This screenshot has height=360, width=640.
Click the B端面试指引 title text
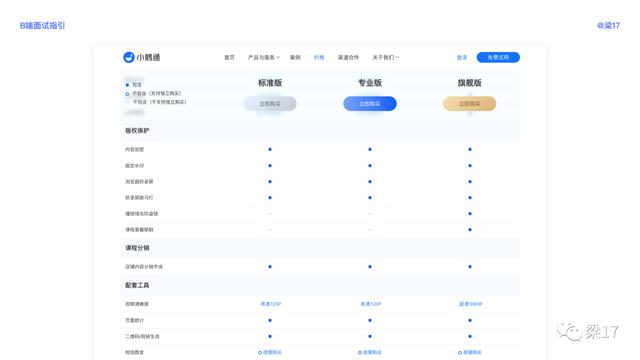(x=42, y=25)
